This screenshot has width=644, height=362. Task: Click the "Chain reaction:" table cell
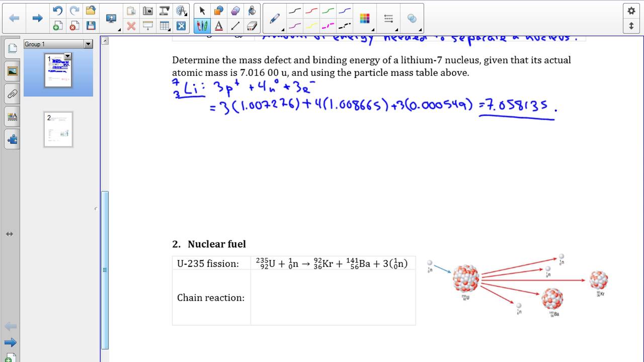pos(211,298)
